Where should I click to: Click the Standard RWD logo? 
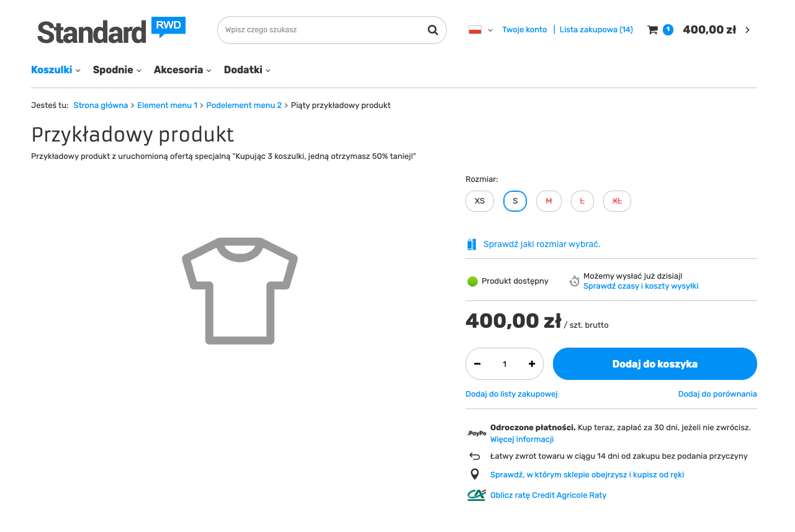point(111,30)
